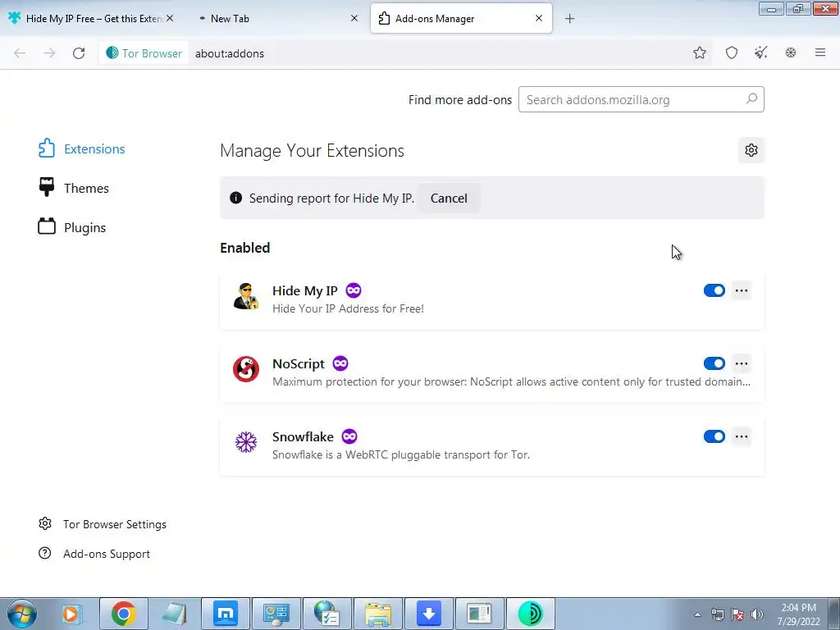840x630 pixels.
Task: Click the volume speaker tray icon
Action: coord(757,614)
